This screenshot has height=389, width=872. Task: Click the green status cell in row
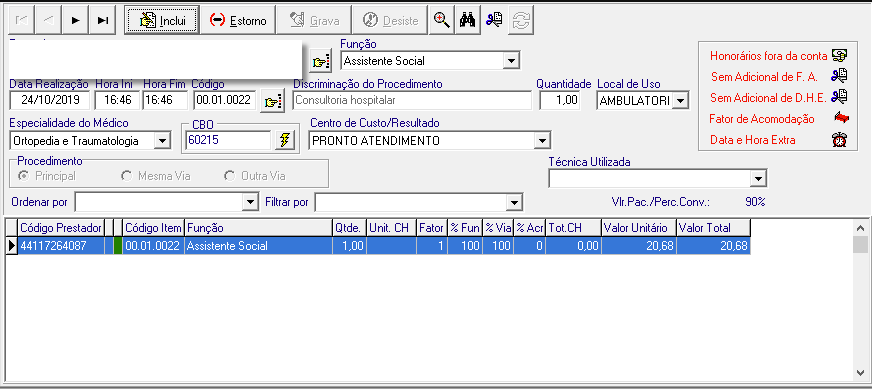click(x=117, y=246)
